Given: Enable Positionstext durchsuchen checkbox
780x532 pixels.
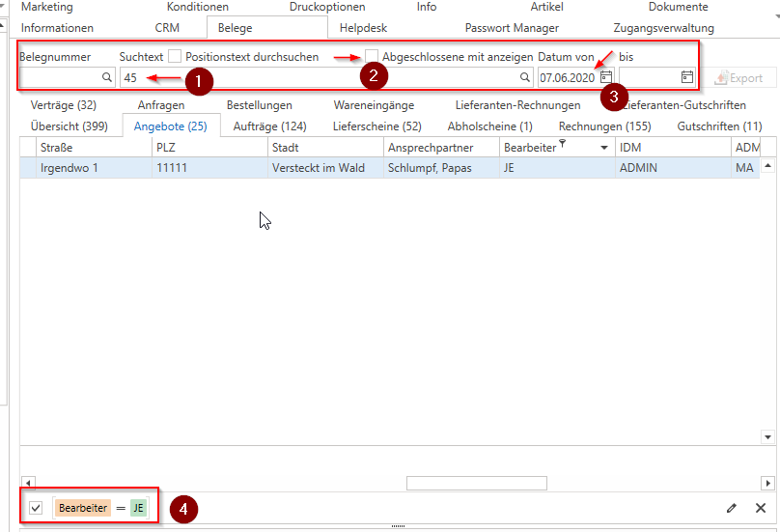Looking at the screenshot, I should (175, 57).
